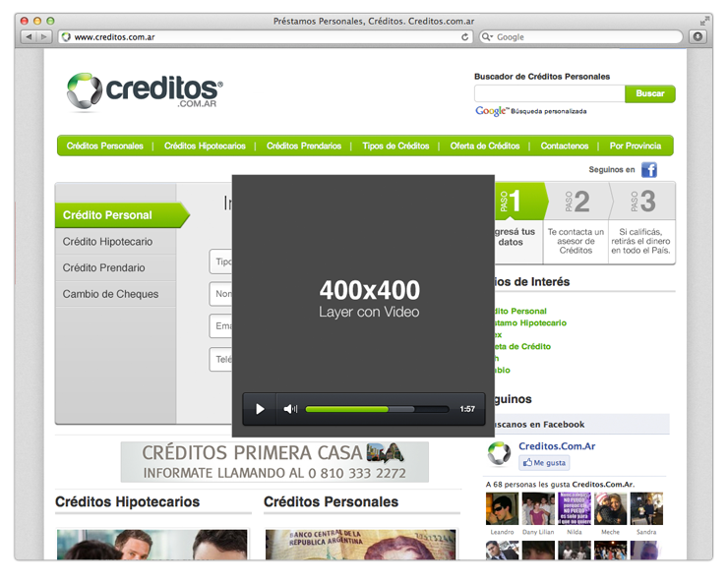Select Cambio de Cheques in the sidebar
This screenshot has width=728, height=582.
115,294
